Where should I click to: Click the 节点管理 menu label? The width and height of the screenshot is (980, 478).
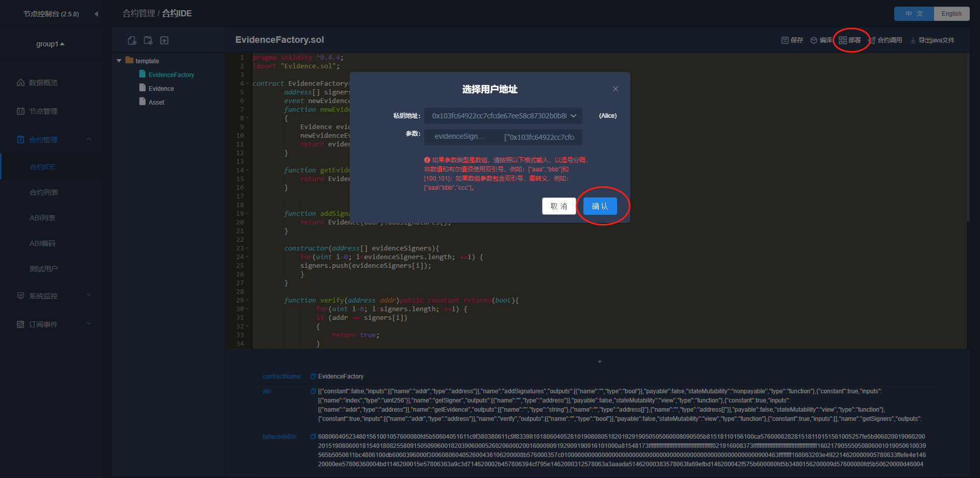(x=43, y=111)
